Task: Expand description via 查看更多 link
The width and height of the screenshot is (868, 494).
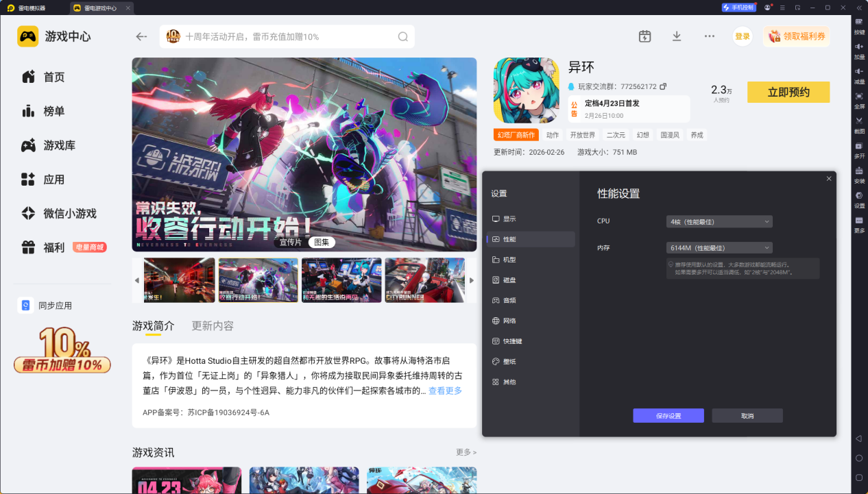Action: [x=445, y=391]
